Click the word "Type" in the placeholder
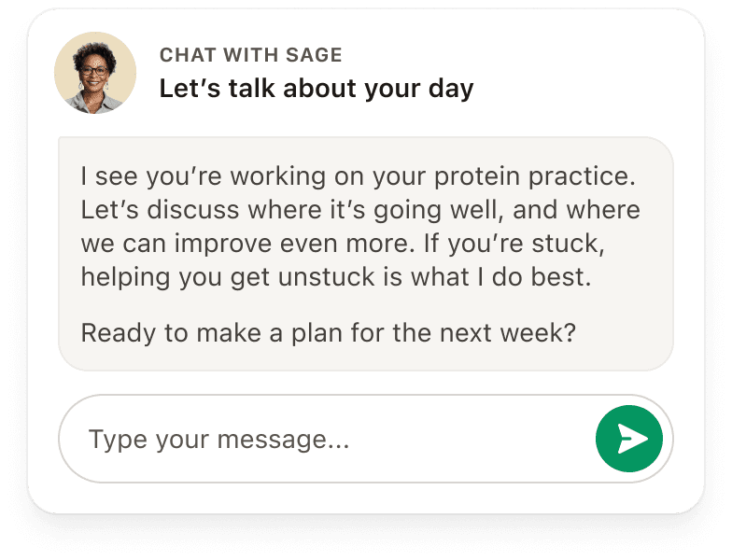This screenshot has height=560, width=732. [x=118, y=441]
